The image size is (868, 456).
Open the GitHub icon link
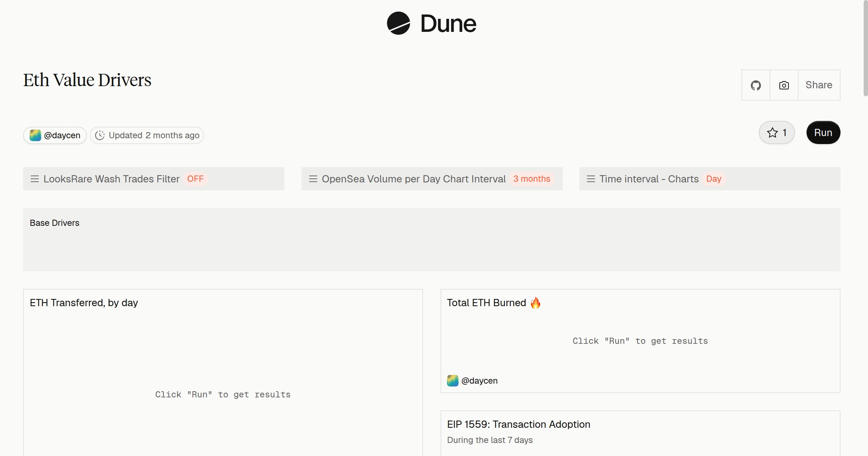[756, 85]
